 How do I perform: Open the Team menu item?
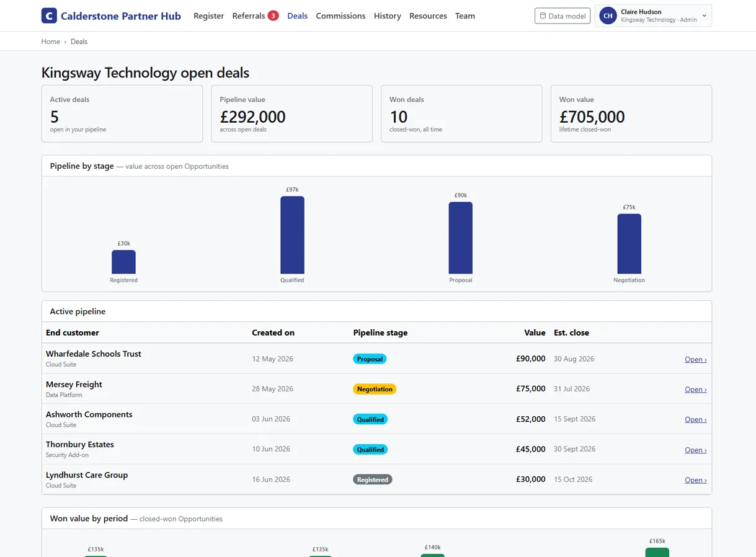point(465,16)
